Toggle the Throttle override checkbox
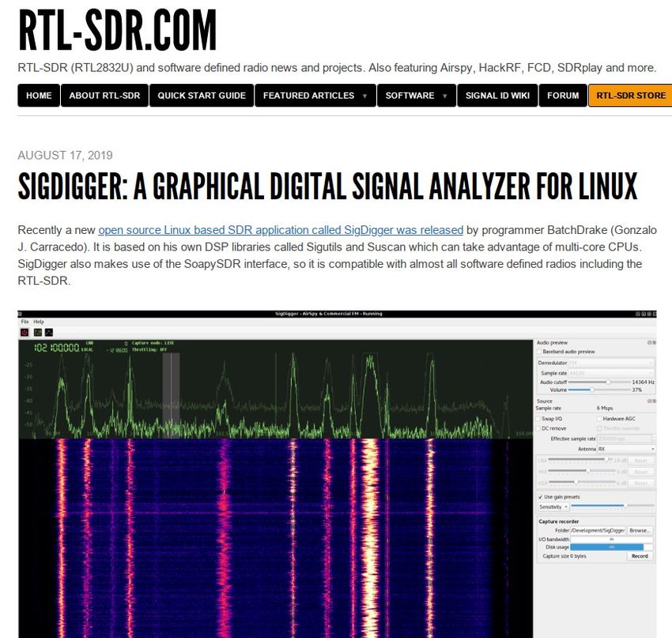This screenshot has height=638, width=672. (x=599, y=428)
